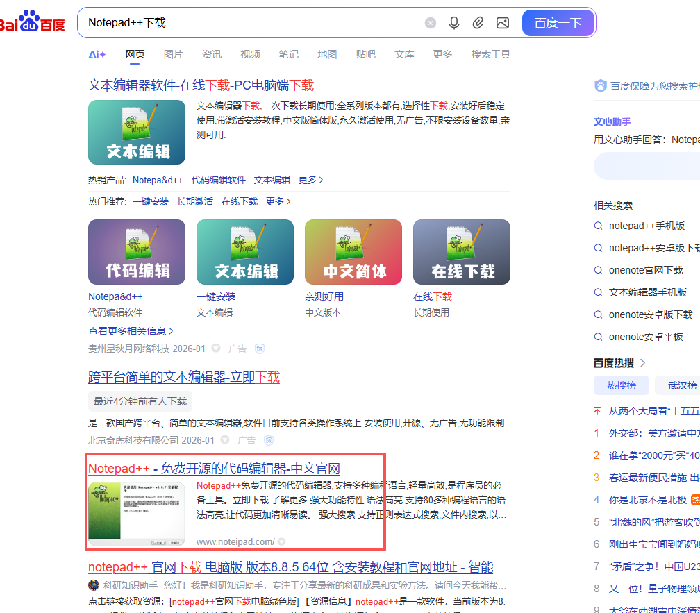Click the paperclip attachment icon in search bar
Screen dimensions: 700x613
(478, 22)
